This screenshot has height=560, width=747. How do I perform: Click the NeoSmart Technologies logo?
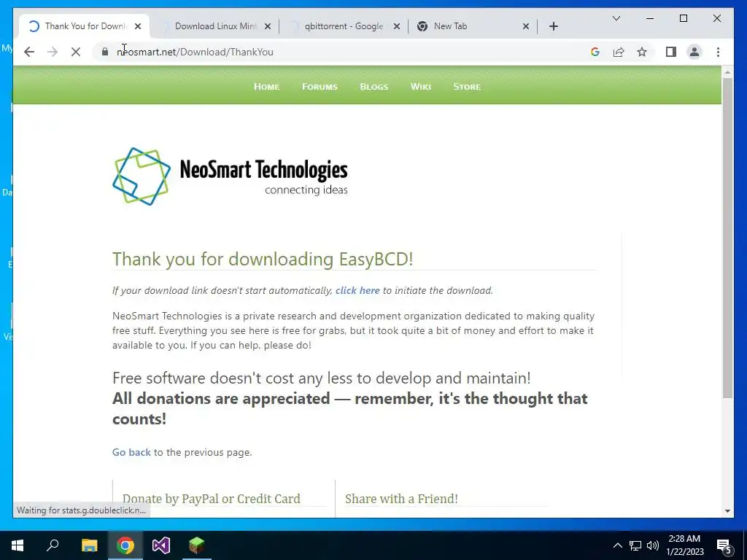pyautogui.click(x=230, y=176)
